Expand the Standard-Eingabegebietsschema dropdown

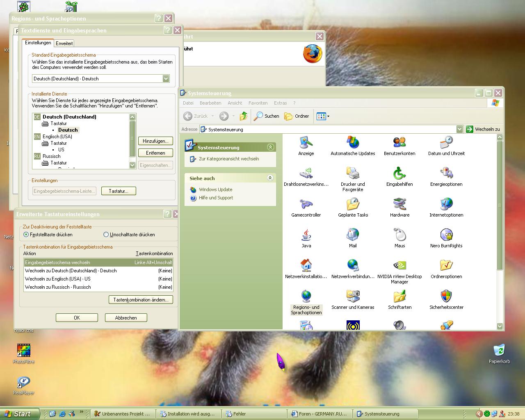pos(166,79)
